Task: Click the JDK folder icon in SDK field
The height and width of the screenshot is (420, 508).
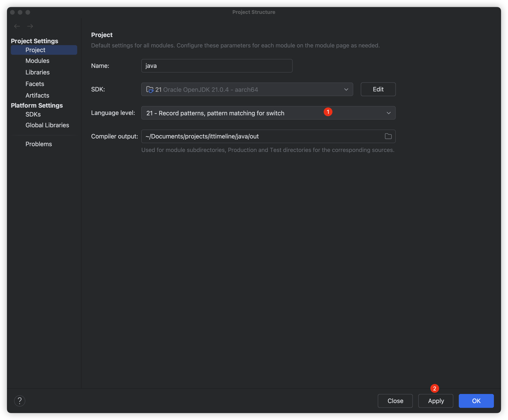Action: (x=150, y=89)
